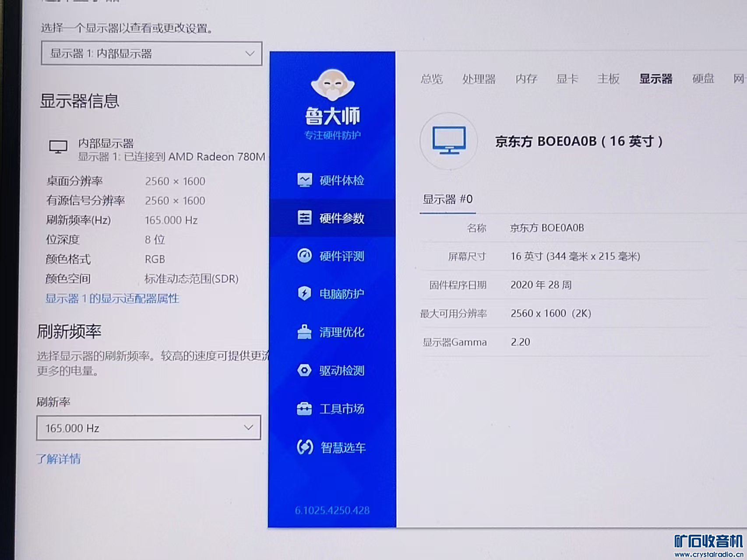Click the 有源信号分辨率 value 2560 × 1600
This screenshot has height=560, width=747.
(x=175, y=201)
